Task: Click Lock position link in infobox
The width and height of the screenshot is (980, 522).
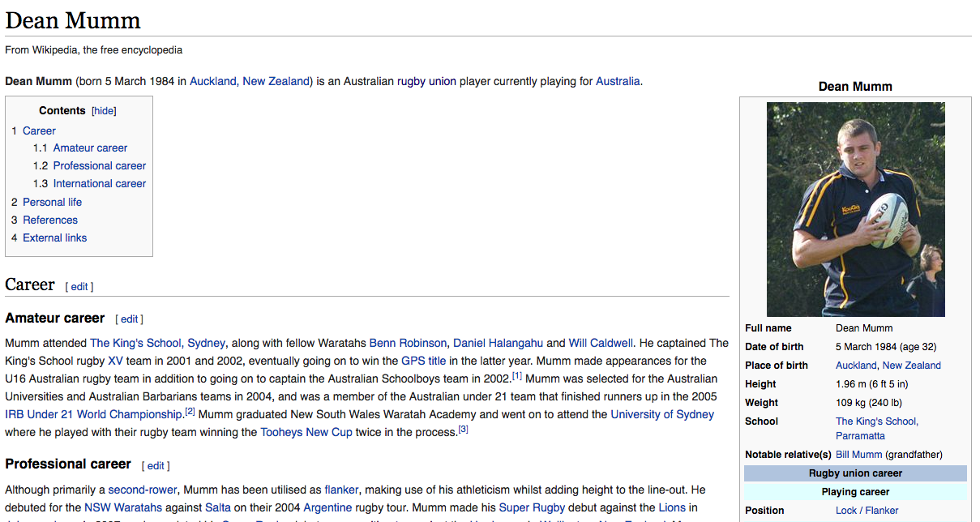Action: pyautogui.click(x=845, y=511)
